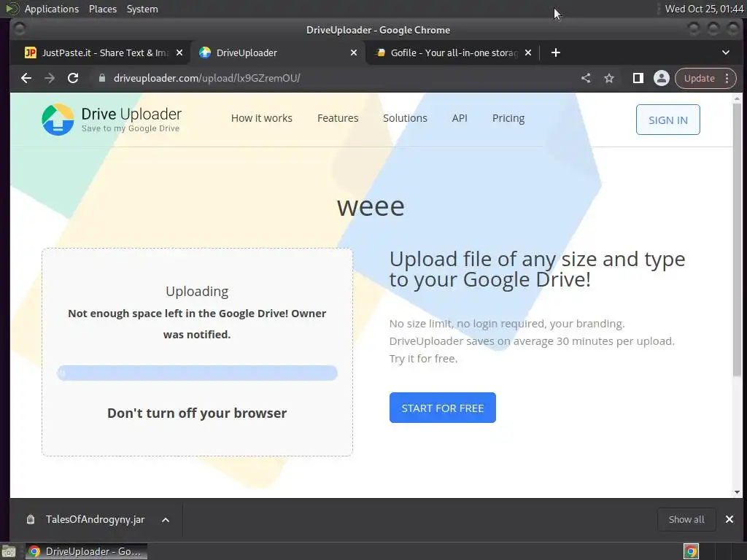
Task: Close the downloads bar
Action: click(x=729, y=519)
